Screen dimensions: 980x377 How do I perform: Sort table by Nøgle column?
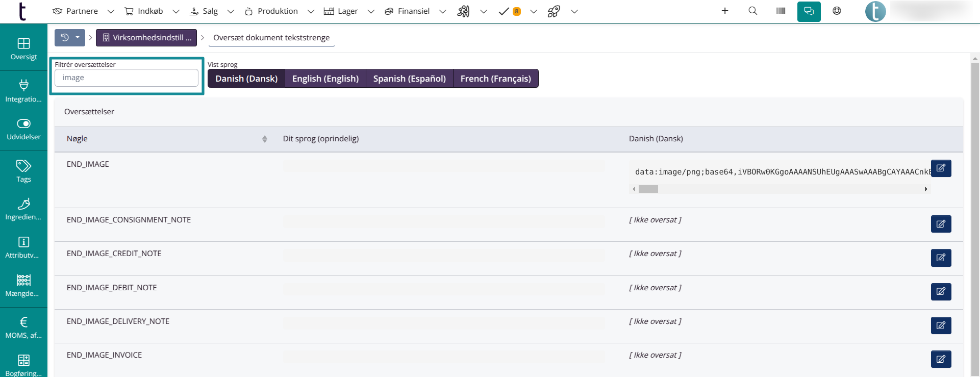[264, 139]
